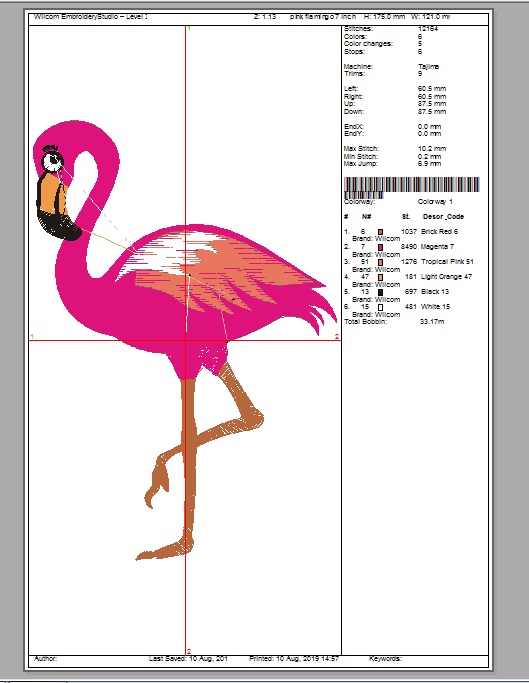Click the flamingo's black beak tip
Viewport: 529px width, 683px height.
click(x=61, y=225)
